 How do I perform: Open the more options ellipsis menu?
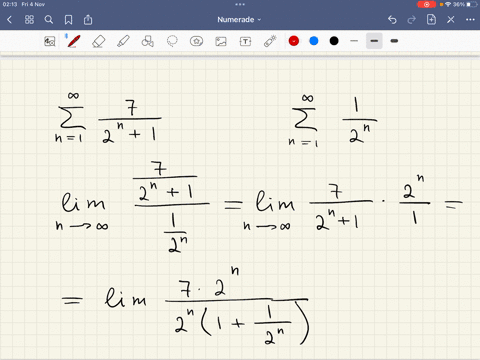pyautogui.click(x=470, y=20)
